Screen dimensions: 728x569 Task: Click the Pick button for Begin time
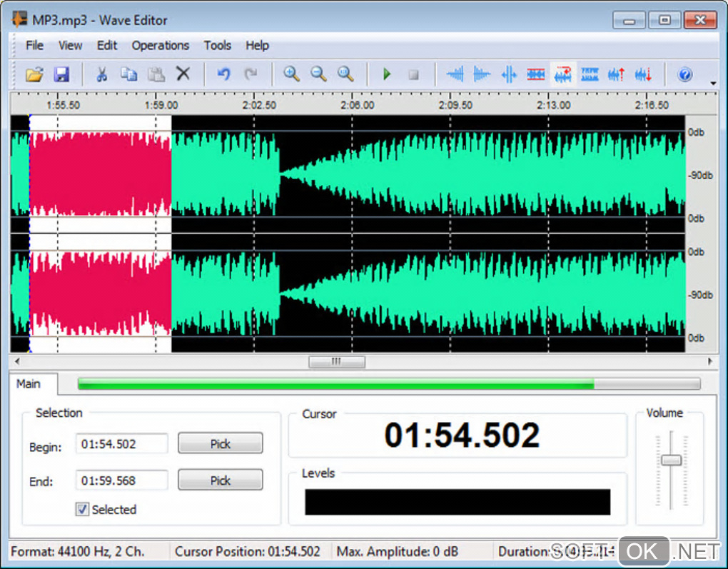coord(220,444)
